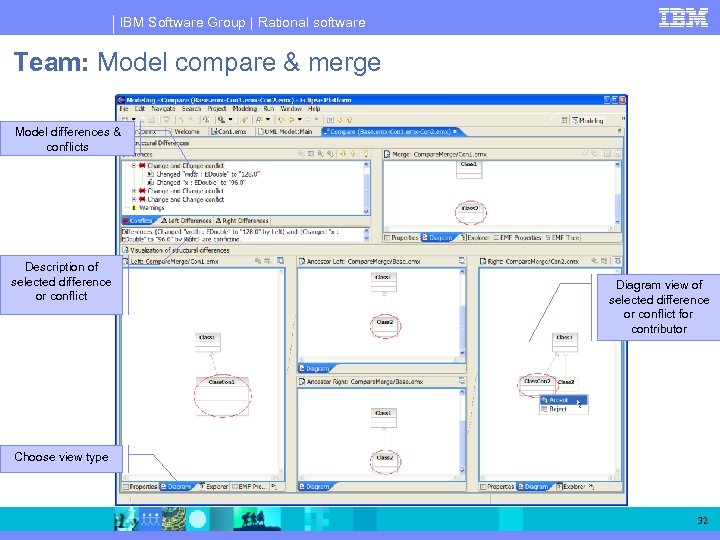This screenshot has height=540, width=720.
Task: Switch to the Right Differences tab
Action: pyautogui.click(x=242, y=221)
